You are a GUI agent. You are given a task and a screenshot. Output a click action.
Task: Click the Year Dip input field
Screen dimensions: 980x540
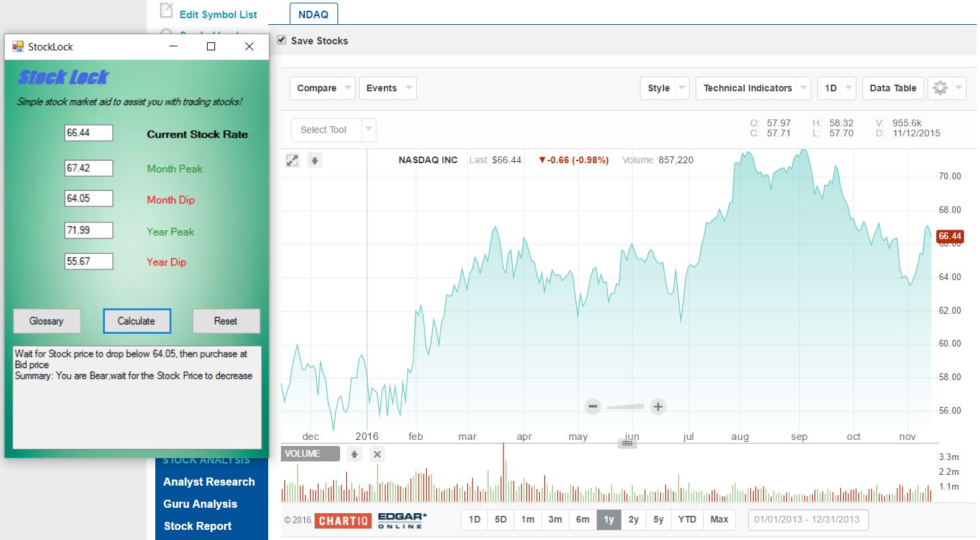coord(89,261)
